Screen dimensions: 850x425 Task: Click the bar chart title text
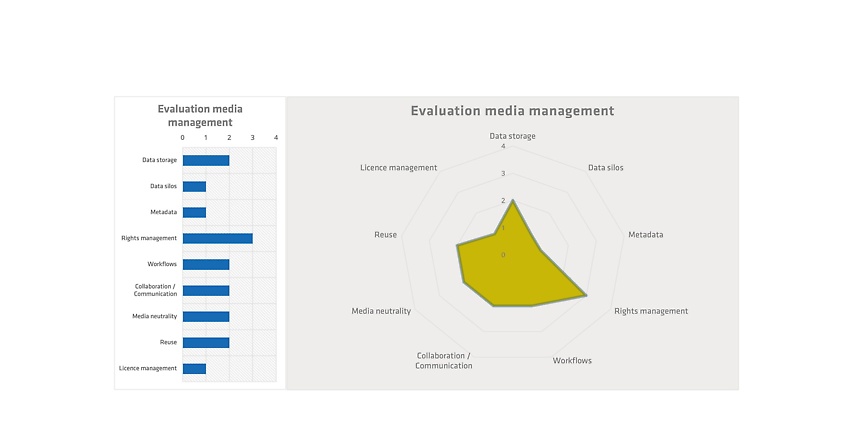coord(200,115)
